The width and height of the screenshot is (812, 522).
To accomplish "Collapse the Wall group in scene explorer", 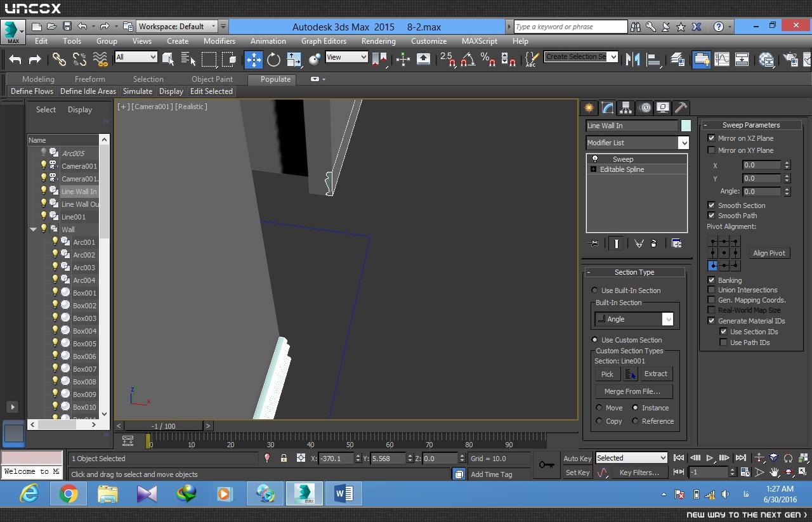I will pyautogui.click(x=33, y=230).
